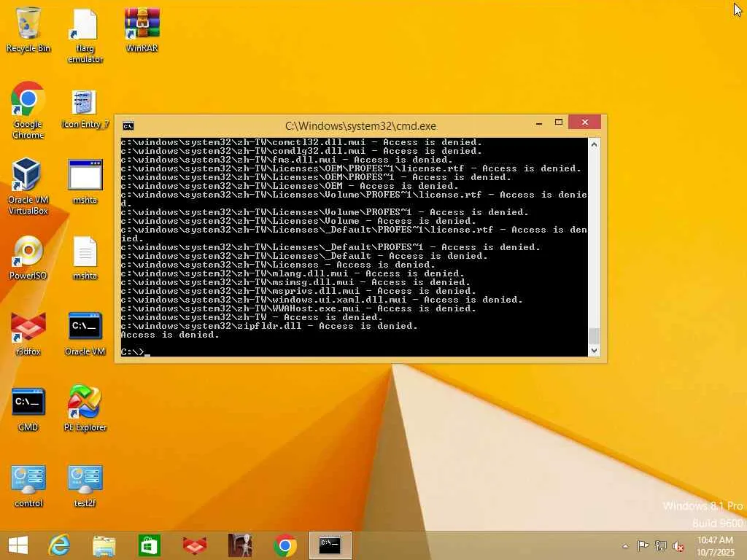Maximize the cmd.exe window

point(559,122)
